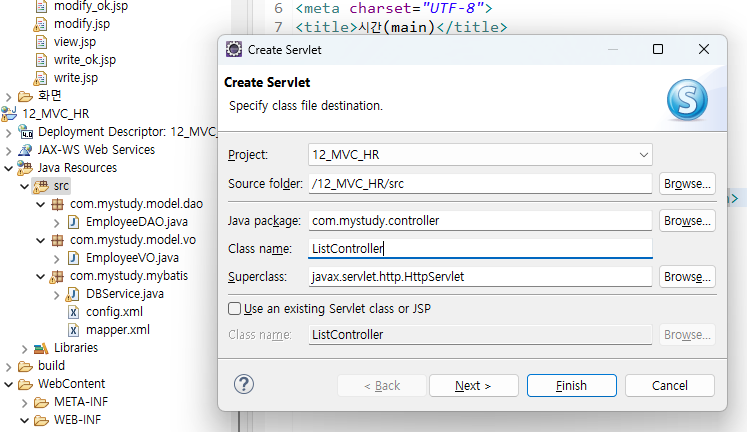Click the Class name field with ListController
The height and width of the screenshot is (432, 747).
480,249
